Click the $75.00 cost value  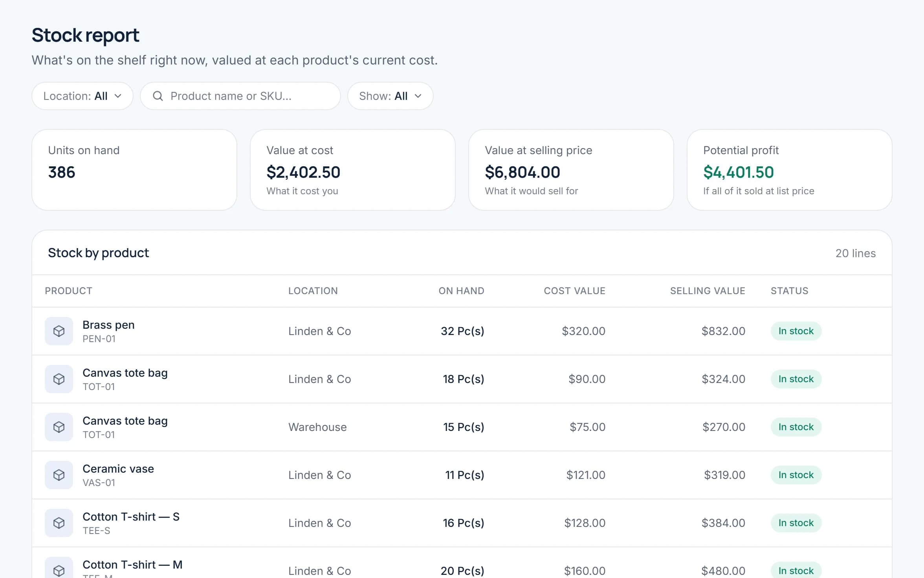(587, 427)
